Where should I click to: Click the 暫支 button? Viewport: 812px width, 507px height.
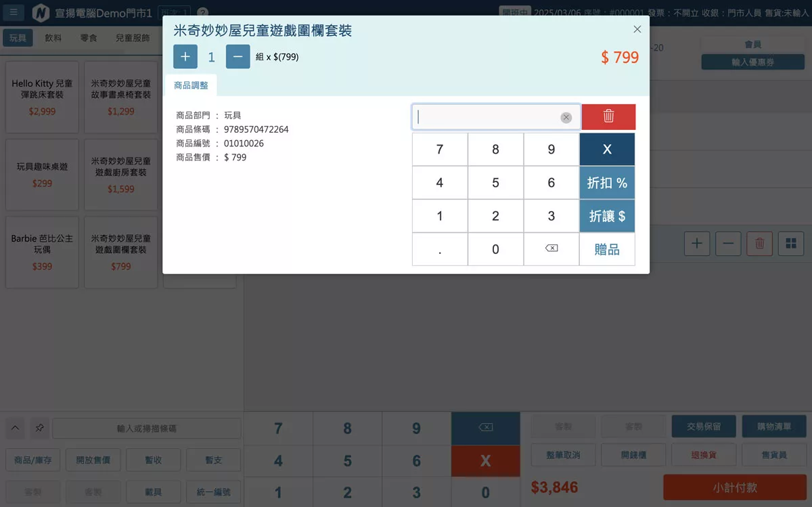coord(214,460)
